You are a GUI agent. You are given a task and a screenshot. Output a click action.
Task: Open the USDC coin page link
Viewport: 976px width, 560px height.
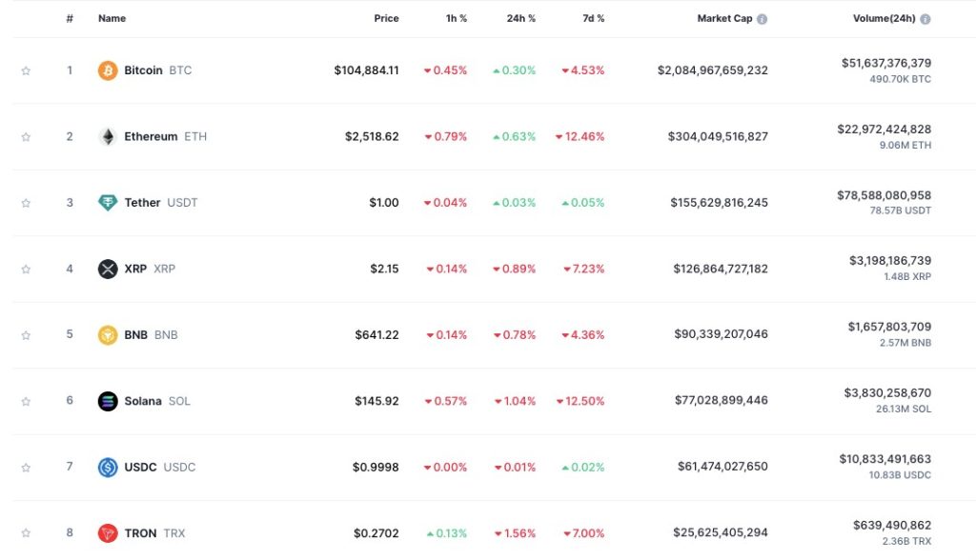coord(160,467)
